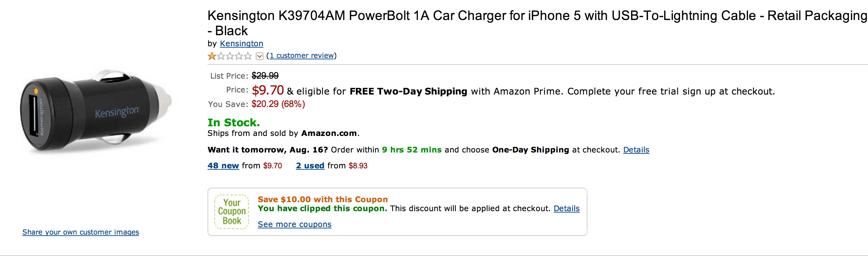Click the star rating icons
Viewport: 868px width, 256px height.
(230, 56)
